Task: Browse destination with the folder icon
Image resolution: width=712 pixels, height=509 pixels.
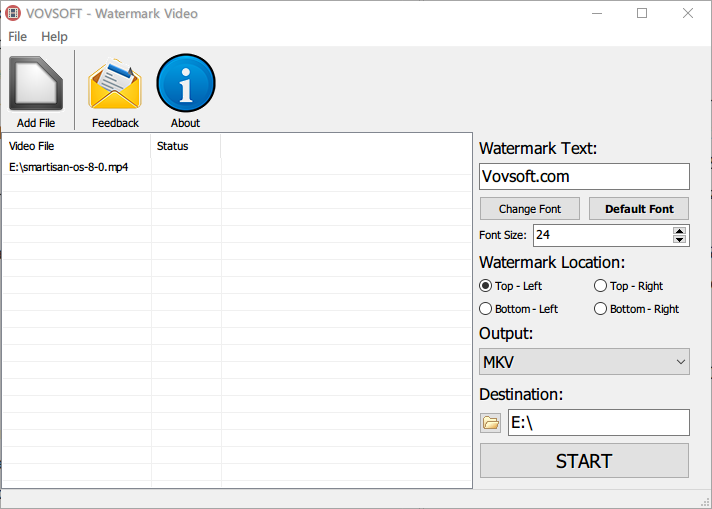Action: tap(490, 423)
